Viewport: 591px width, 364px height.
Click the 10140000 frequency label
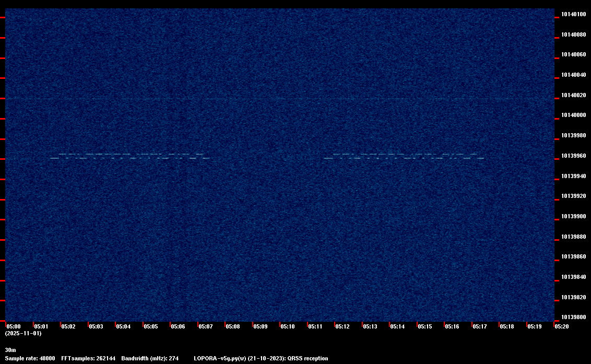[x=574, y=115]
